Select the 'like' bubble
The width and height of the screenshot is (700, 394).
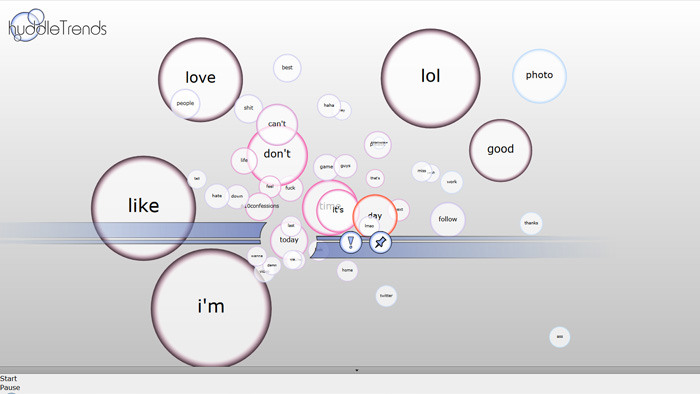pyautogui.click(x=143, y=208)
